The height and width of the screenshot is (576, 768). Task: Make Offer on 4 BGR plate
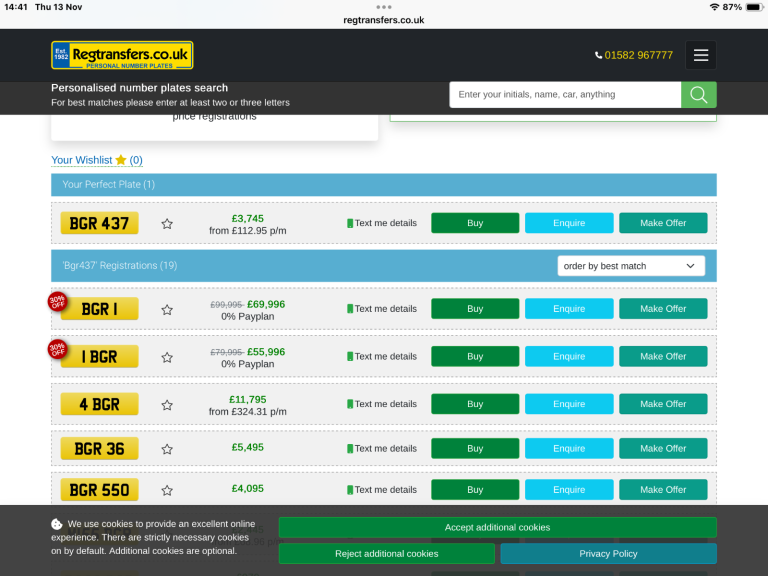pyautogui.click(x=663, y=404)
